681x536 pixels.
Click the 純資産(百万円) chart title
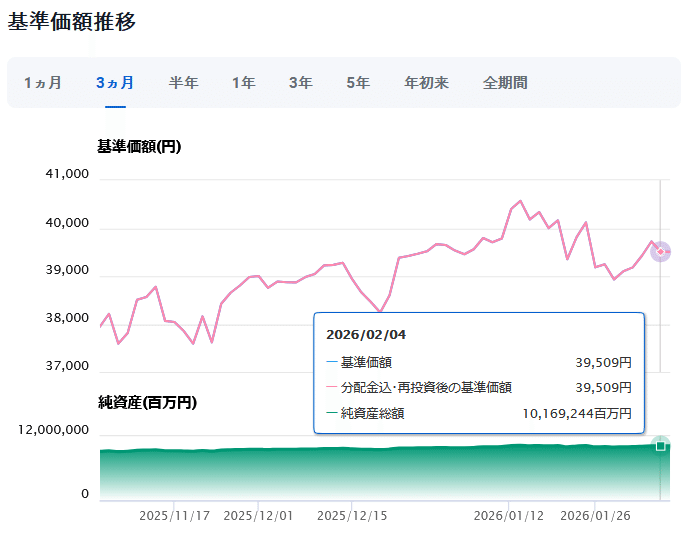[147, 402]
